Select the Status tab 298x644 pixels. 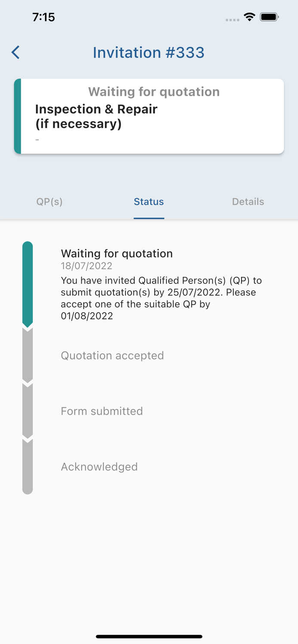(x=149, y=202)
